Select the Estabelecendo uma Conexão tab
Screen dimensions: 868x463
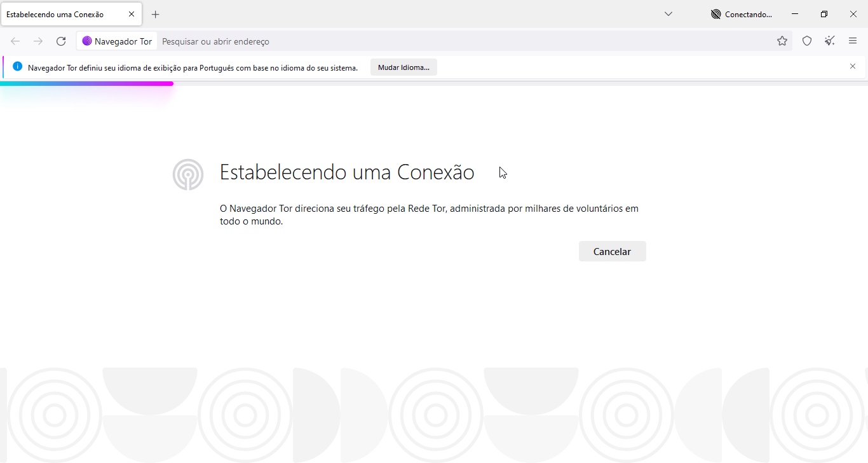(71, 14)
